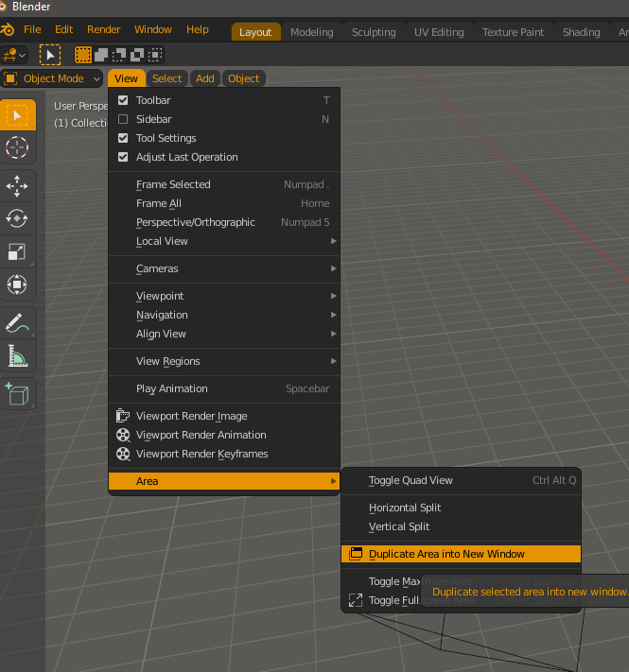Set selection mode to extend selection
The height and width of the screenshot is (672, 629).
click(101, 55)
